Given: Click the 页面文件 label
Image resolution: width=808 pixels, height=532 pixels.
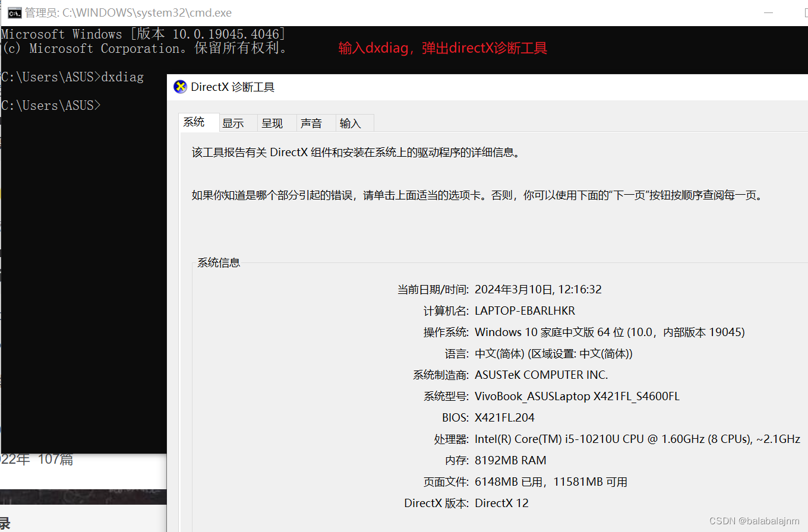Looking at the screenshot, I should coord(446,482).
